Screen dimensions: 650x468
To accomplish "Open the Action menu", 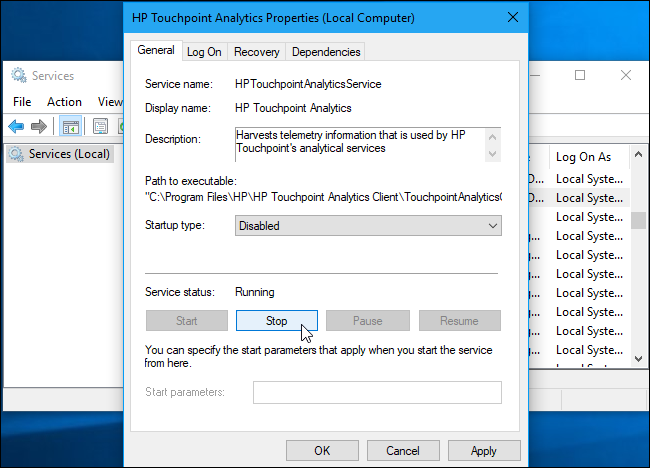I will (64, 101).
